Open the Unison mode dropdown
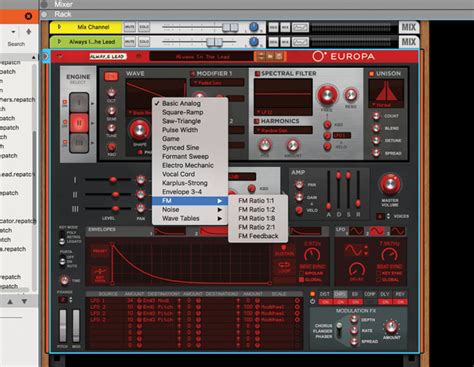474x367 pixels. pos(386,105)
